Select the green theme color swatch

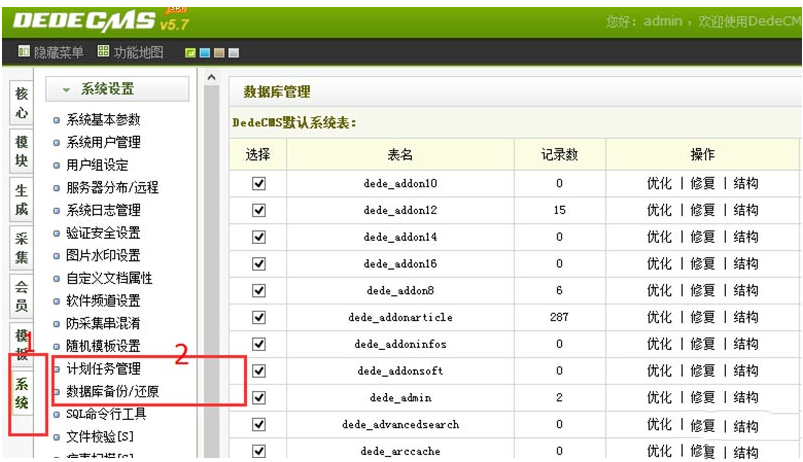(190, 53)
